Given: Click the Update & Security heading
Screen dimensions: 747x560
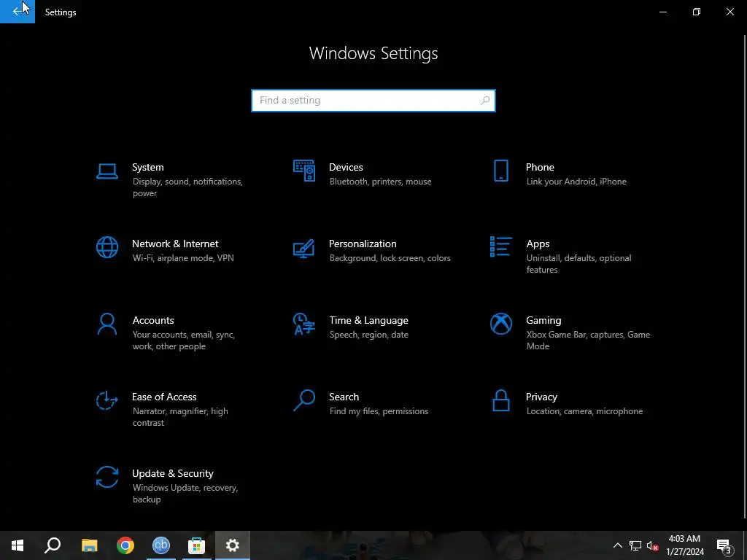Looking at the screenshot, I should 172,474.
